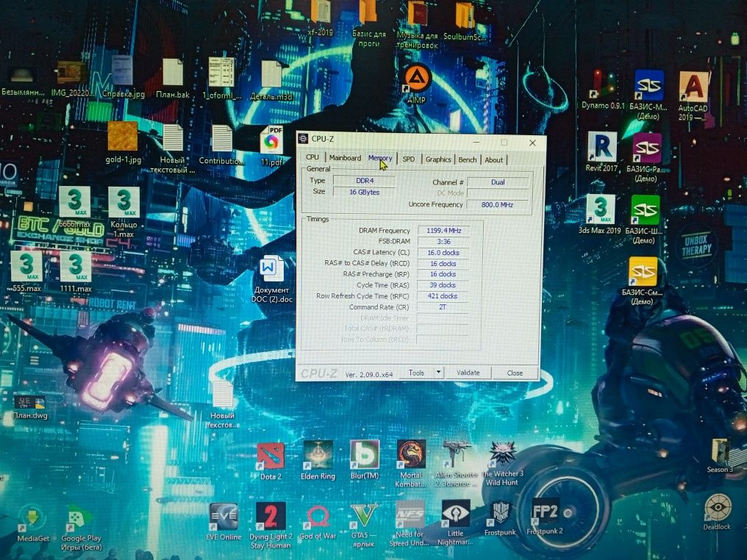Open the SPD tab in CPU-Z

[408, 159]
